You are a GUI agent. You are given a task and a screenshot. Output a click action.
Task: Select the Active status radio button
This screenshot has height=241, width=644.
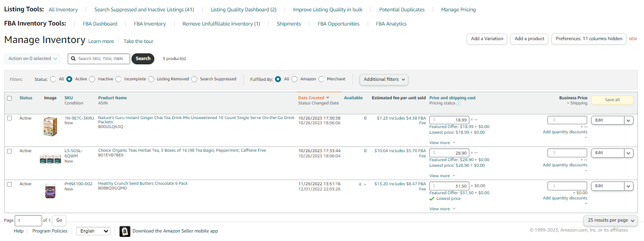(x=69, y=79)
